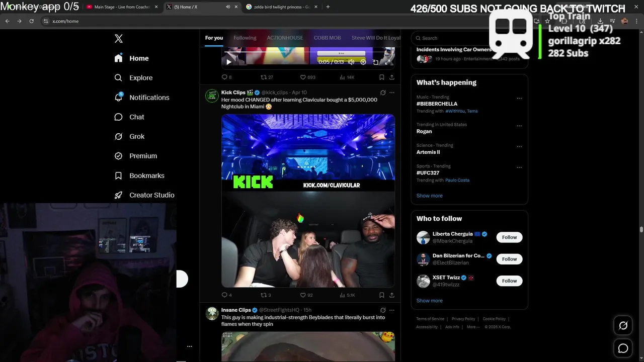Viewport: 644px width, 362px height.
Task: Open #UFC327 trend
Action: pyautogui.click(x=428, y=173)
